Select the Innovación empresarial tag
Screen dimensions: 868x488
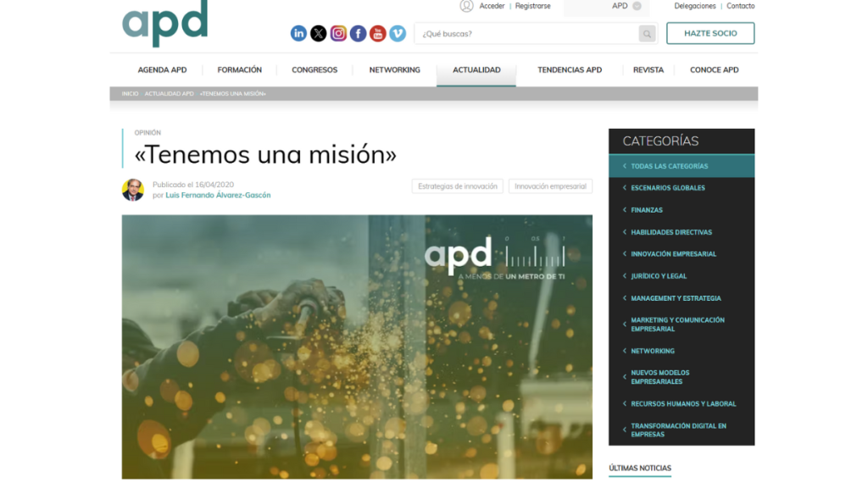549,186
